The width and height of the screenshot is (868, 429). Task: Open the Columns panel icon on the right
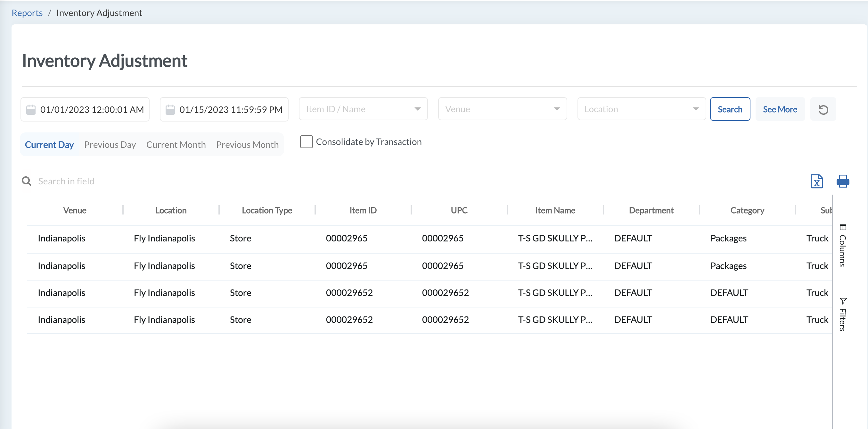click(842, 228)
